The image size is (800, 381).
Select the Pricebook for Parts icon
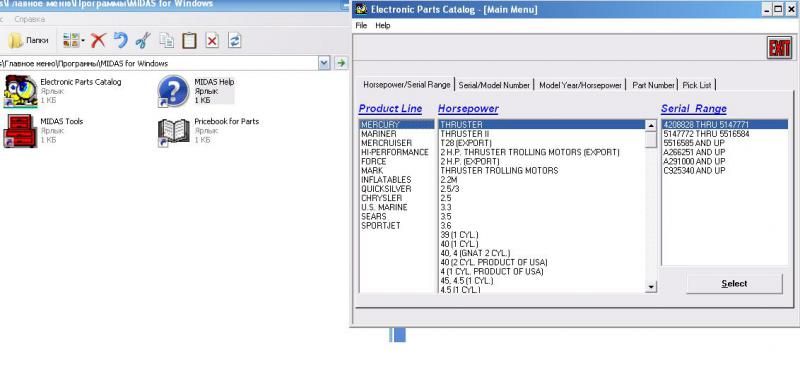(173, 132)
